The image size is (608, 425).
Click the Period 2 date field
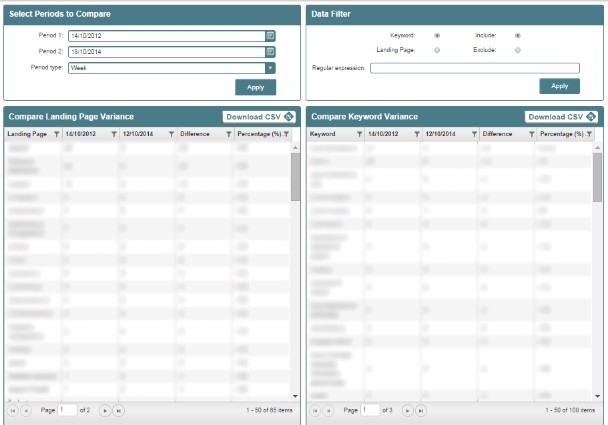(x=167, y=52)
